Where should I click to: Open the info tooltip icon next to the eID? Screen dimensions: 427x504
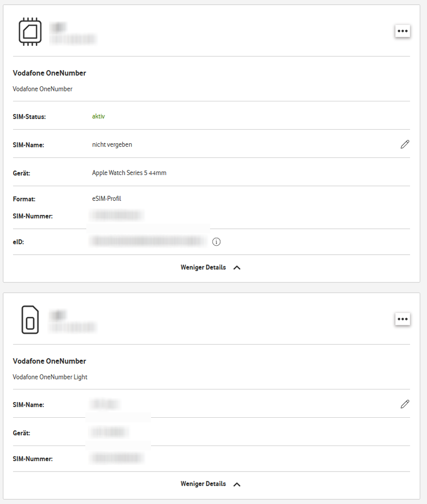click(x=217, y=242)
